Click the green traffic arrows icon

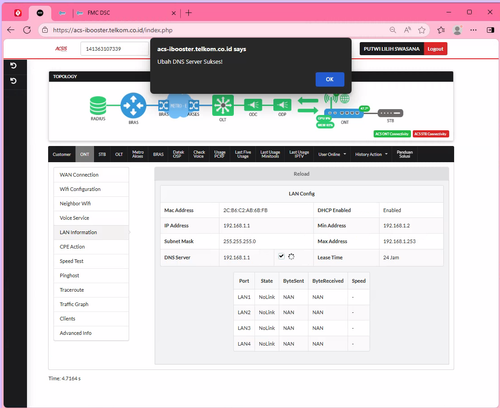click(x=308, y=105)
